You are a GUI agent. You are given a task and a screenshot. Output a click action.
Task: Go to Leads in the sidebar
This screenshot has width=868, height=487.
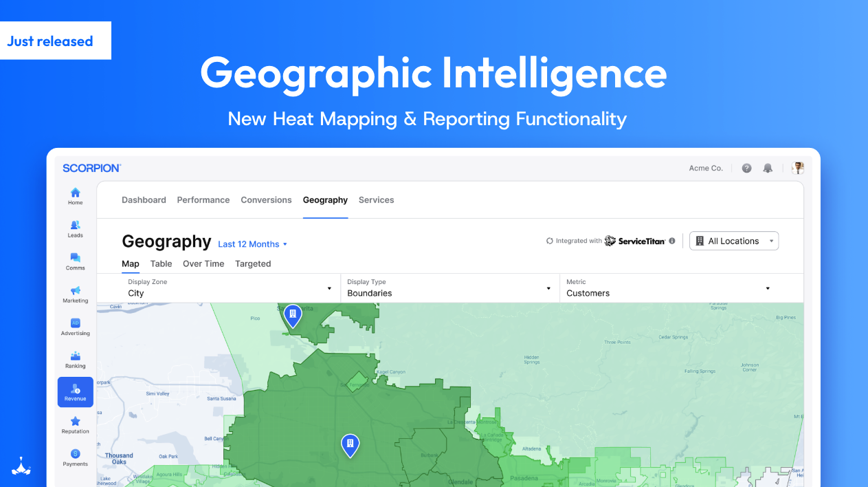(76, 226)
